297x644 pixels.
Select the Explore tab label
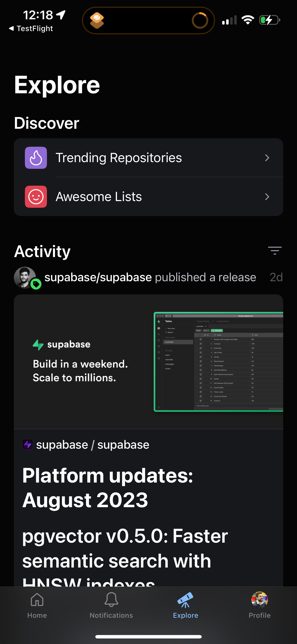tap(186, 615)
